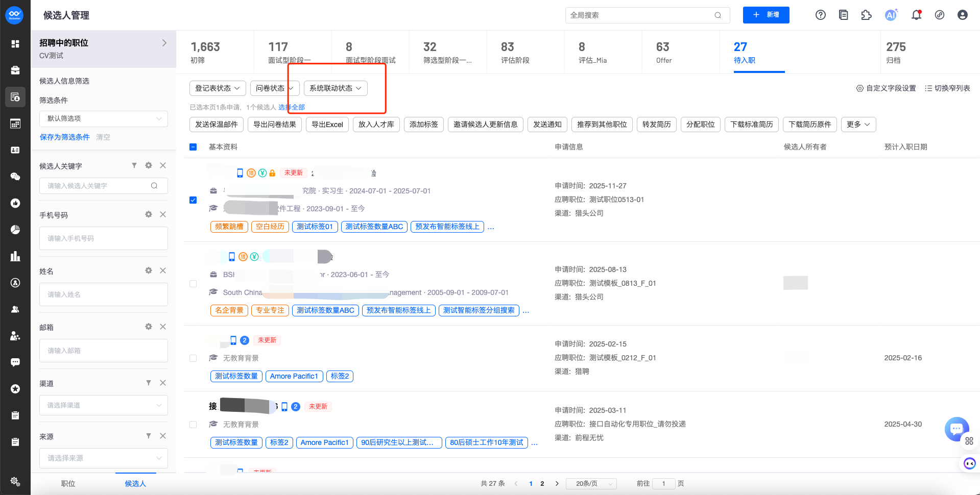Click 选择全部 link
This screenshot has width=980, height=495.
[292, 107]
